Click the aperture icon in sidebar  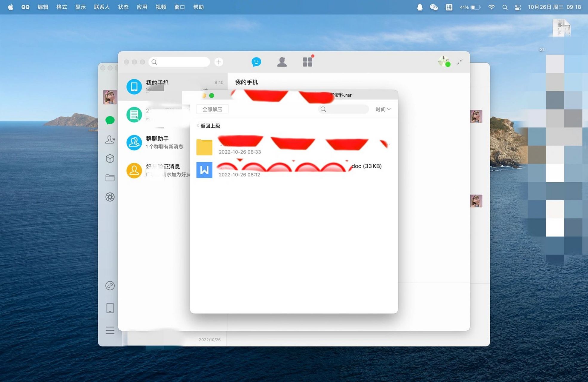coord(110,197)
